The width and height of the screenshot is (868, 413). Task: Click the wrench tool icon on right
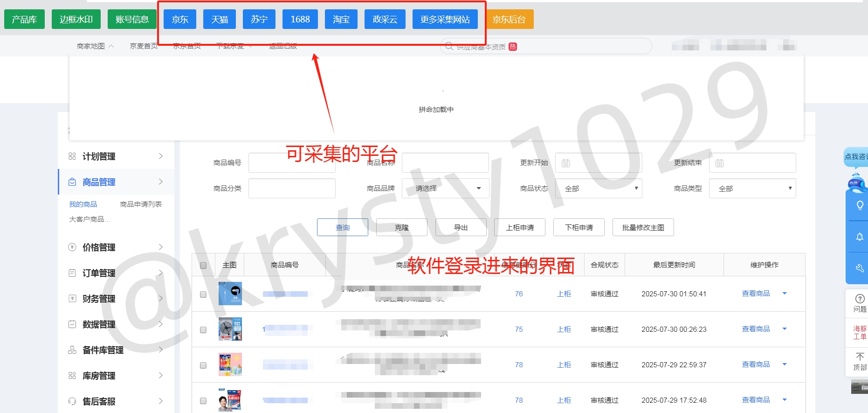click(860, 268)
